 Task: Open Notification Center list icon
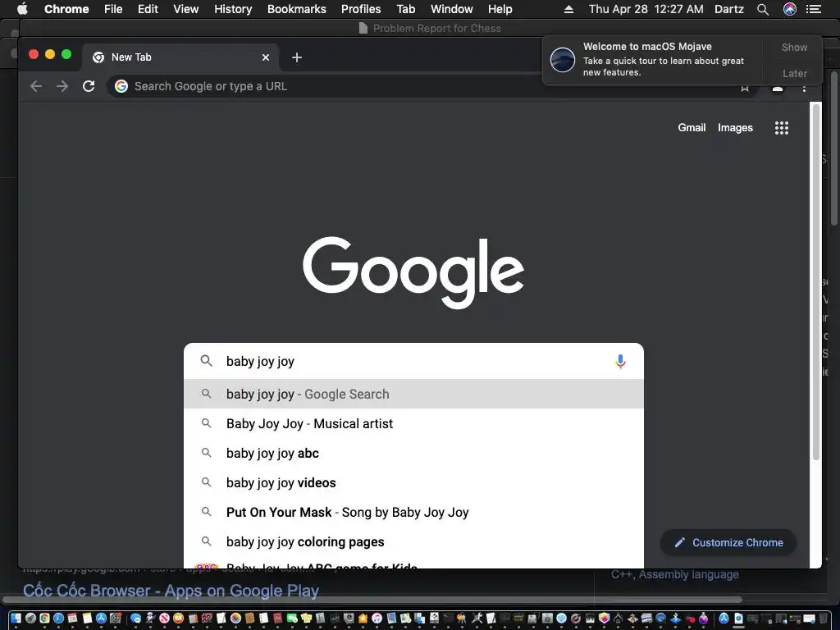tap(814, 9)
